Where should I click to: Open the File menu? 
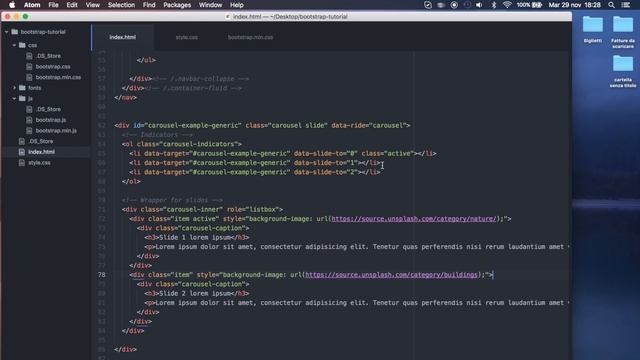[x=53, y=5]
